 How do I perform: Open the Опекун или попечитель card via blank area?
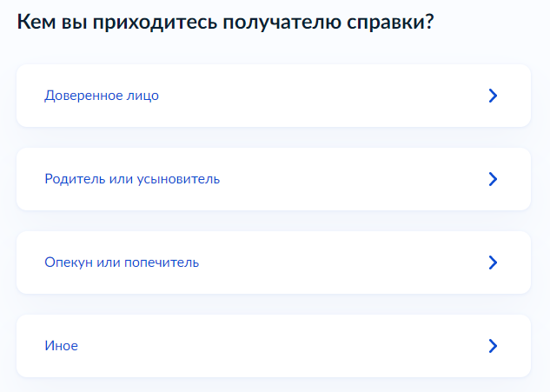(348, 262)
